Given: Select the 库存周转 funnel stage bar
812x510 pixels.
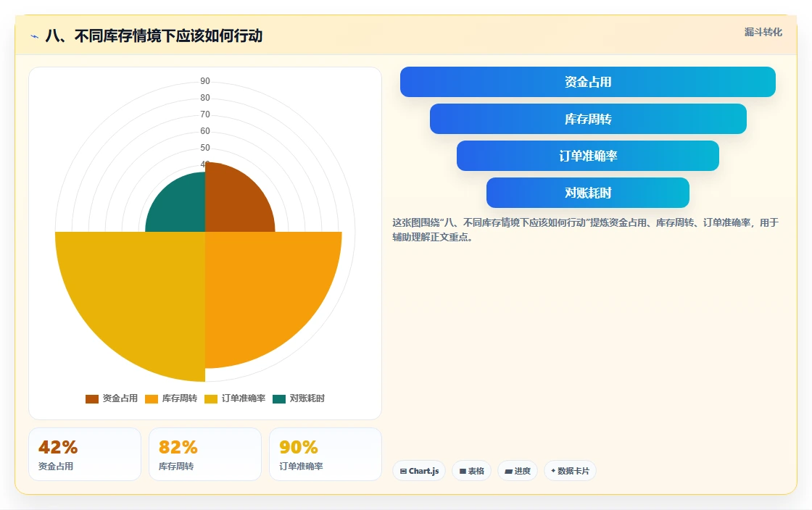Looking at the screenshot, I should (588, 119).
